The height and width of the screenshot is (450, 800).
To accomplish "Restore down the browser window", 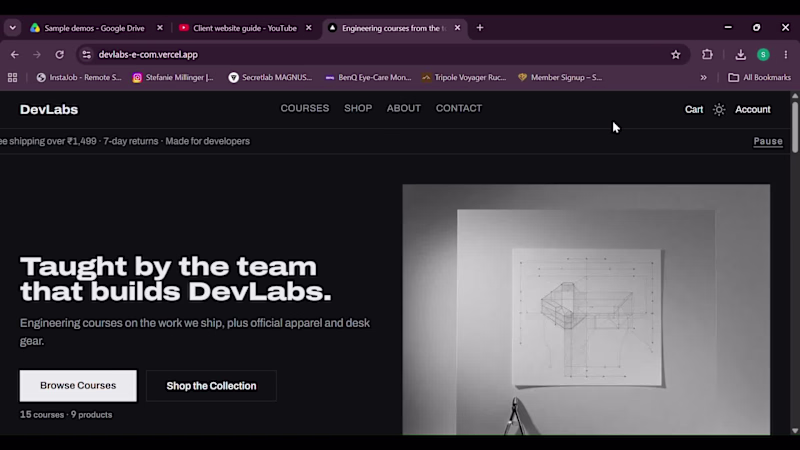I will tap(757, 28).
